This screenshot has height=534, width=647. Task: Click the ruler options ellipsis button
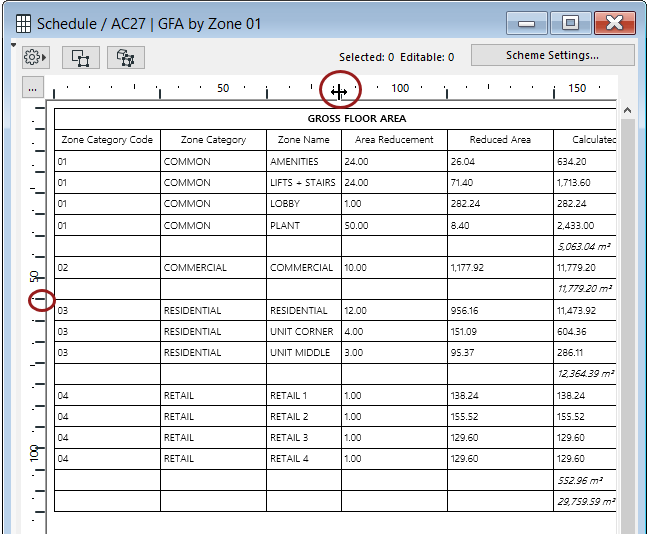pos(33,88)
